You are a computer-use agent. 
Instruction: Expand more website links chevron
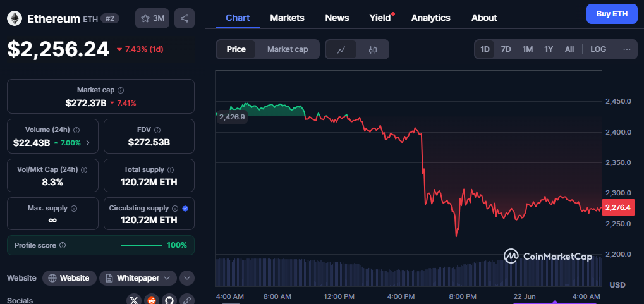pyautogui.click(x=187, y=278)
